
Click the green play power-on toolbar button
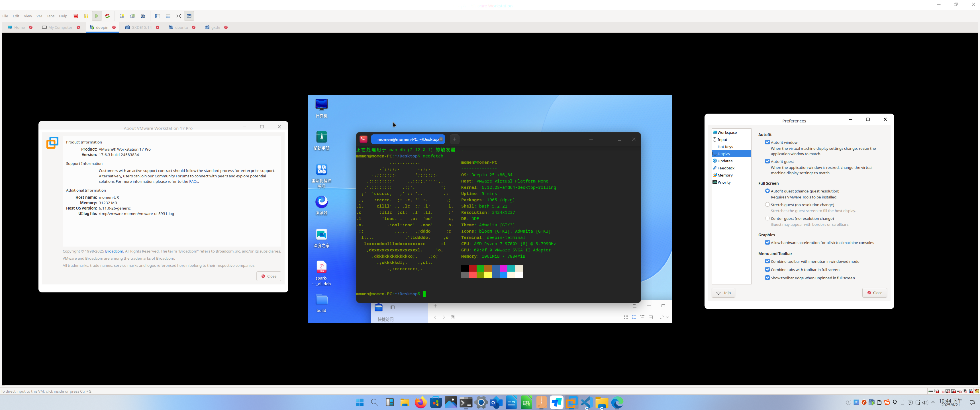[x=97, y=16]
